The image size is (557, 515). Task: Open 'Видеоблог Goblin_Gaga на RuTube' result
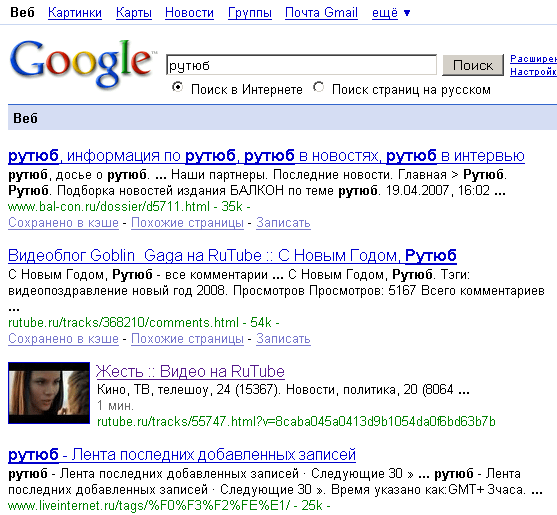coord(232,255)
